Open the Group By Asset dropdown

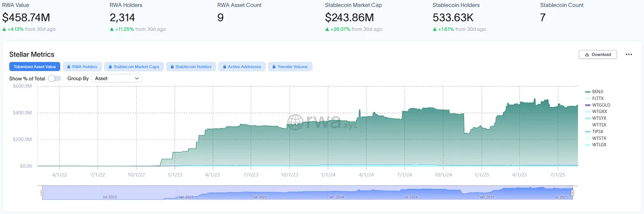(x=116, y=78)
